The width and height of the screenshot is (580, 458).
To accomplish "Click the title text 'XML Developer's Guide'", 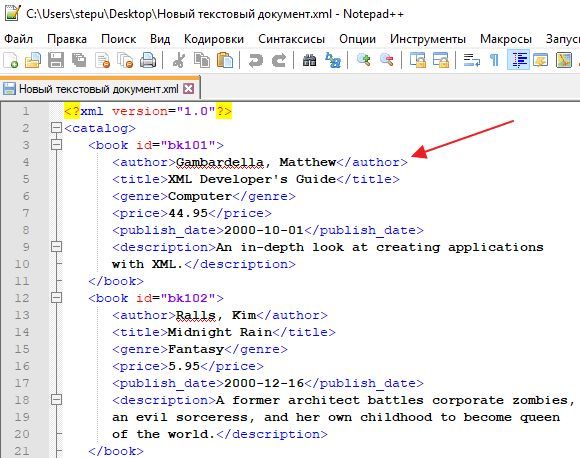I will tap(252, 179).
